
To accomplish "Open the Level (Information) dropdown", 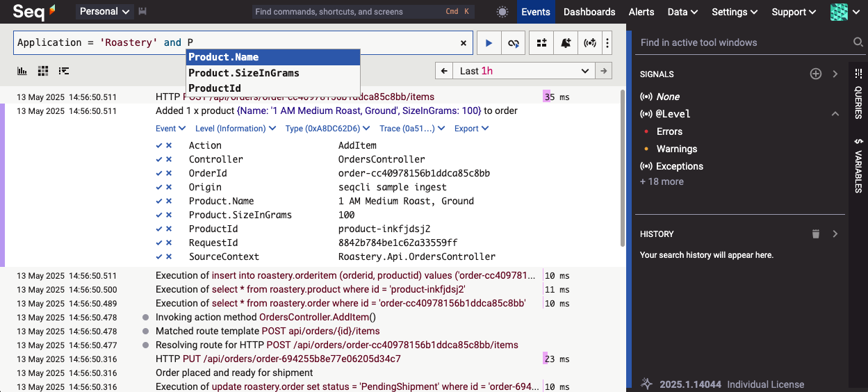I will [x=236, y=129].
